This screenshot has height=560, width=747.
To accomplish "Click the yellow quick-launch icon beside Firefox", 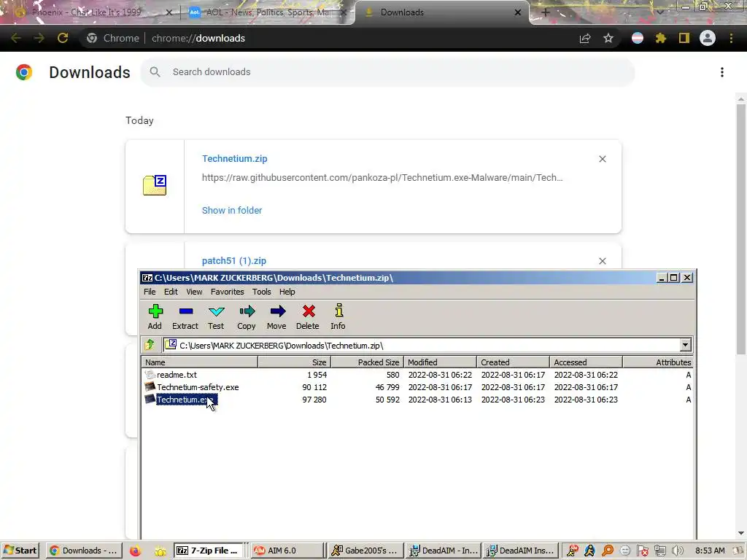I will click(x=160, y=551).
